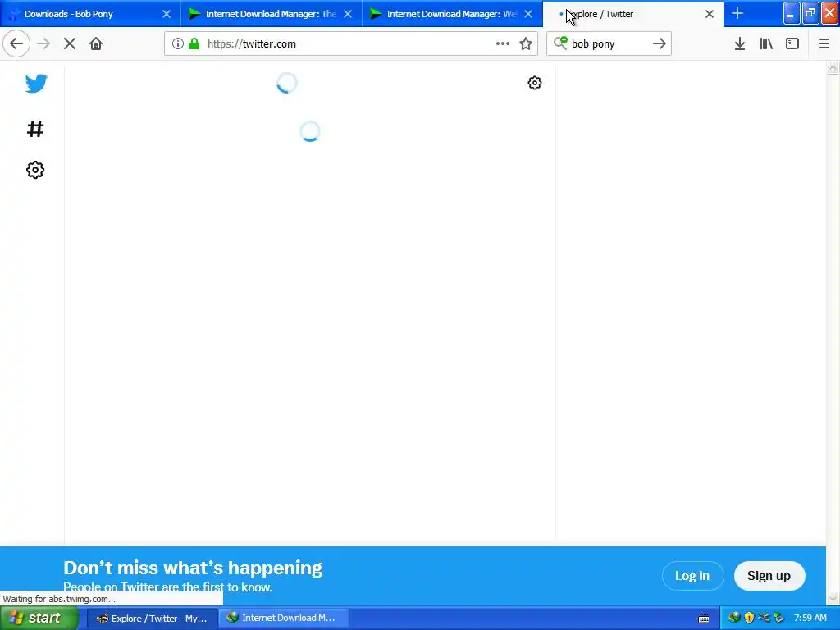840x630 pixels.
Task: Toggle the sidebar view icon
Action: pyautogui.click(x=792, y=44)
